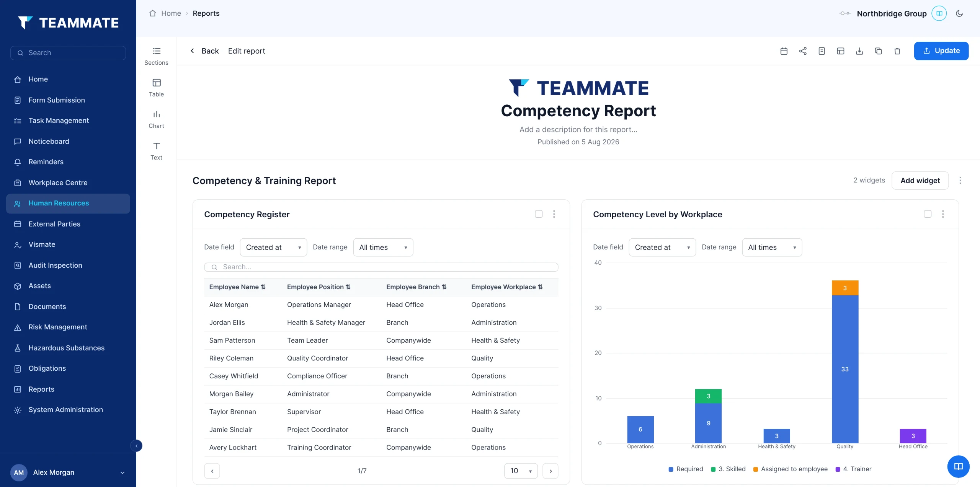Select the Text widget tool

pyautogui.click(x=156, y=151)
